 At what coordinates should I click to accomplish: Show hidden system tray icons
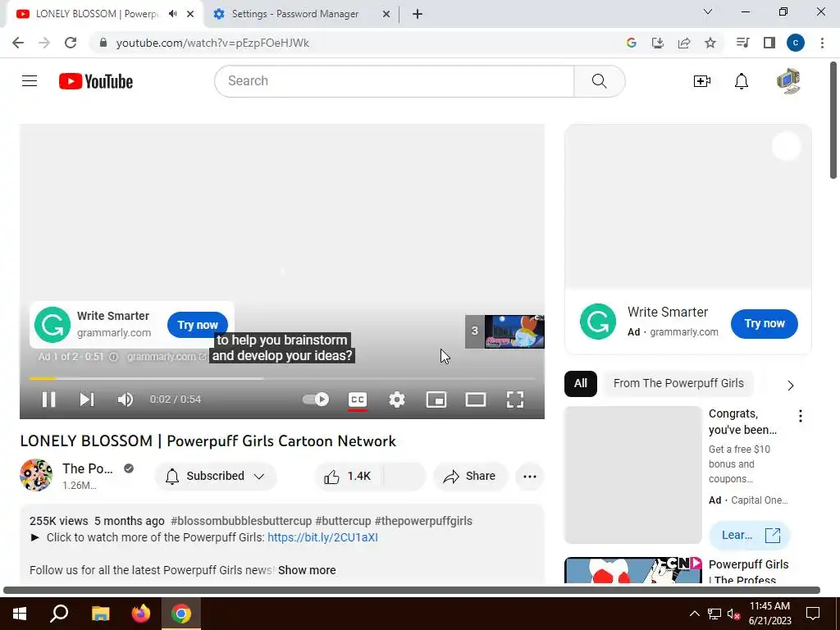(x=694, y=614)
